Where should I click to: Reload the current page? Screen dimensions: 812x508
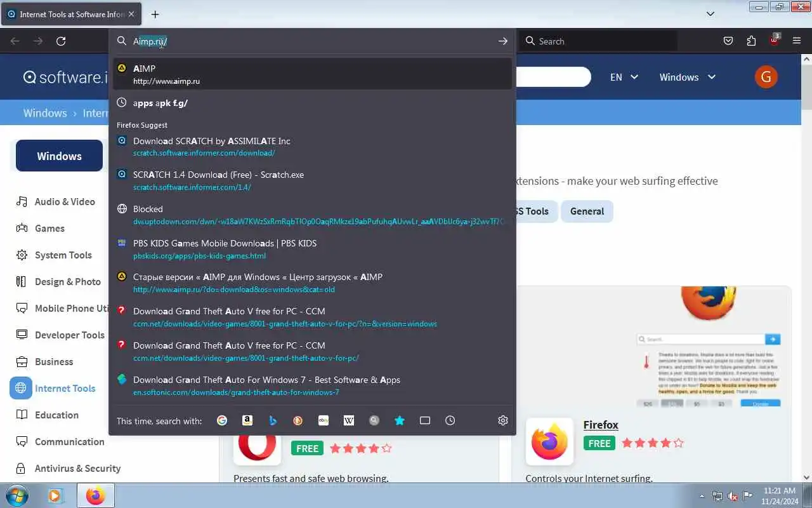click(x=61, y=41)
